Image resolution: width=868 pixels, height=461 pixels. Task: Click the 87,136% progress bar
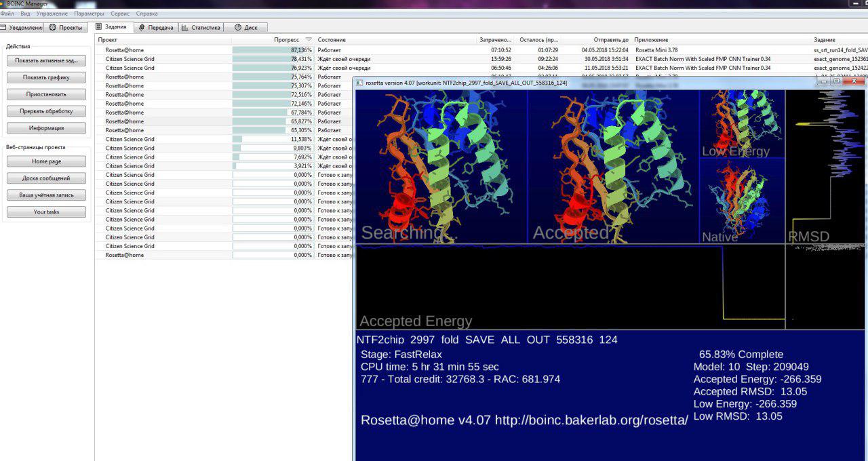coord(273,50)
